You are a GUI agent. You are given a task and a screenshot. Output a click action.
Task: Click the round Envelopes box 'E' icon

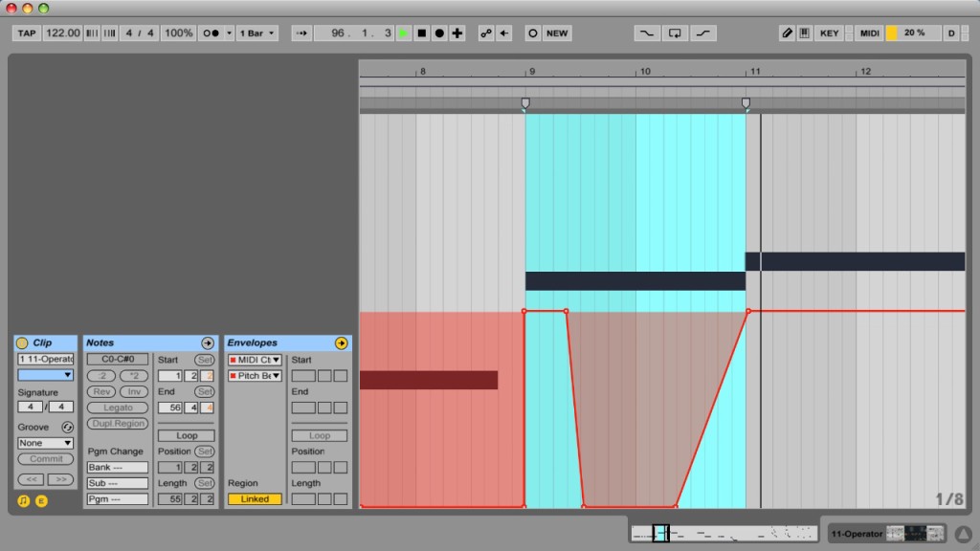point(41,500)
